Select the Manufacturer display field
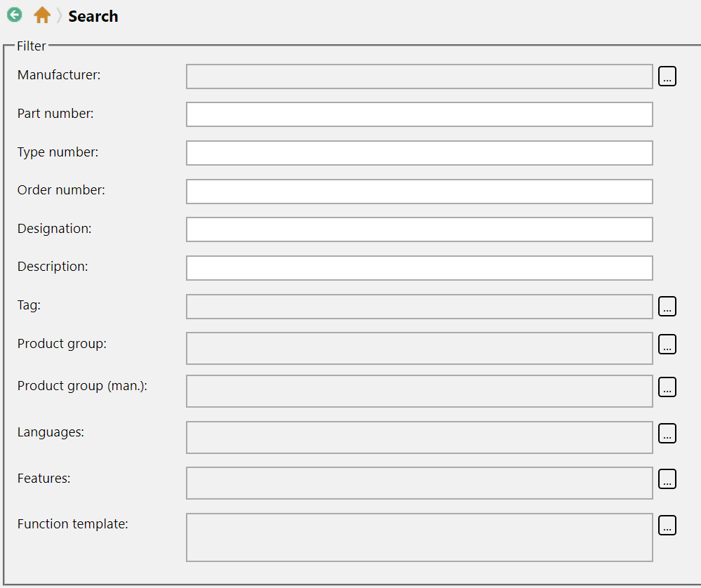 click(418, 76)
